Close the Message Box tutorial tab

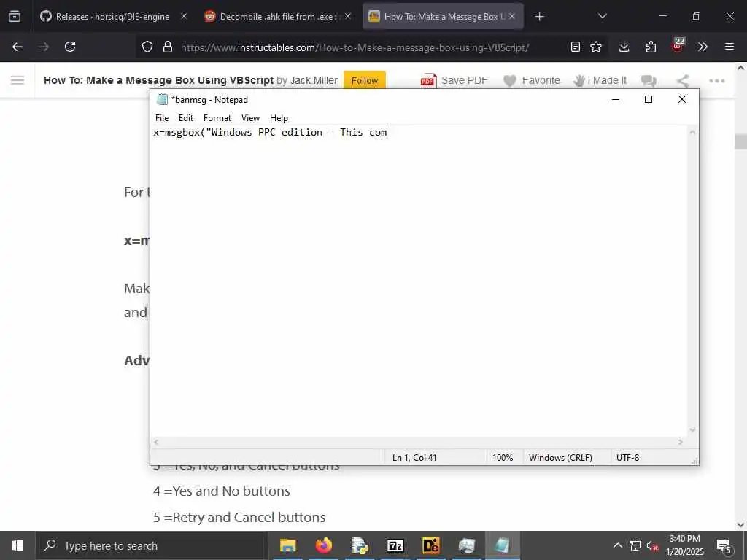pos(512,16)
